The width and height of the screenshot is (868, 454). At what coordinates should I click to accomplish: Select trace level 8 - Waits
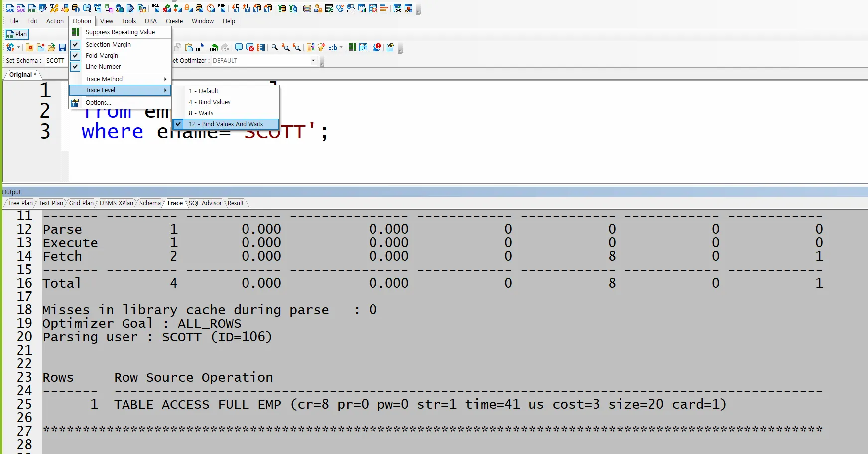tap(226, 113)
